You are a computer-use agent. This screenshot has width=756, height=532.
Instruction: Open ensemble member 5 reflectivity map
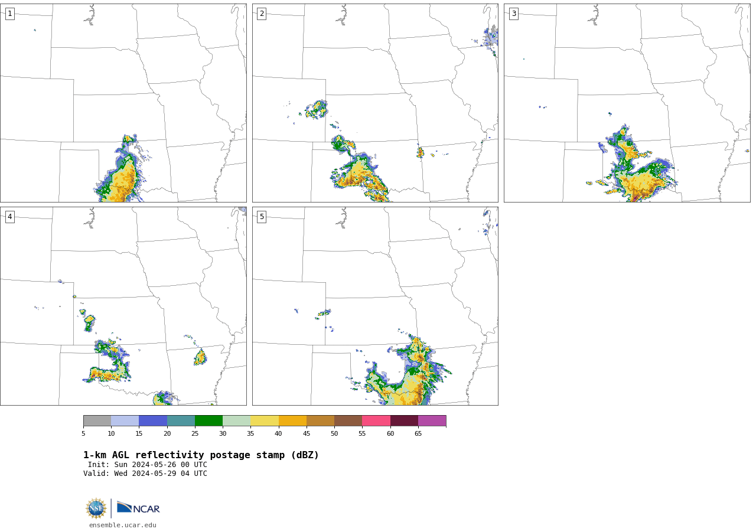pyautogui.click(x=375, y=306)
